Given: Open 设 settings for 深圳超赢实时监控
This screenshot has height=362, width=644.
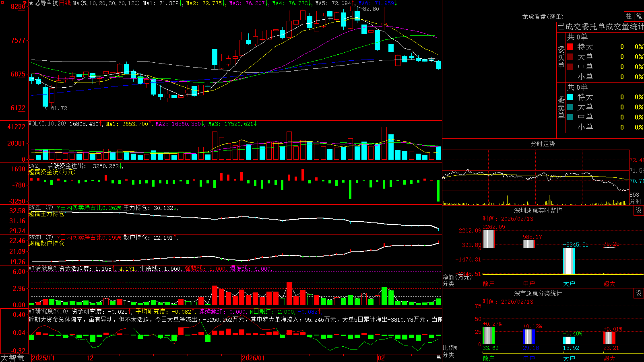Looking at the screenshot, I should (639, 210).
